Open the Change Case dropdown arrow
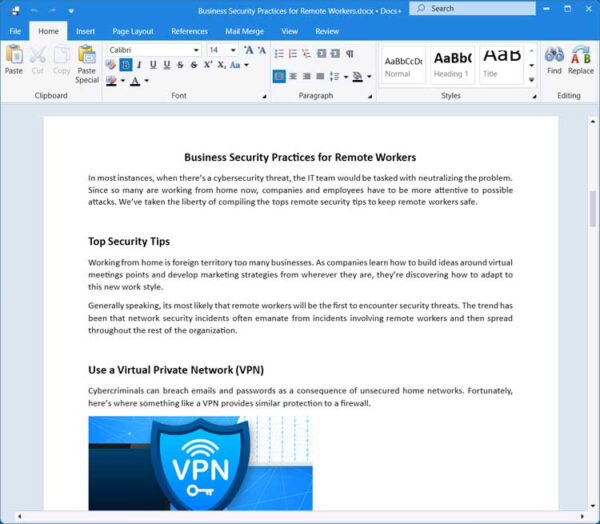Viewport: 600px width, 524px height. 246,65
